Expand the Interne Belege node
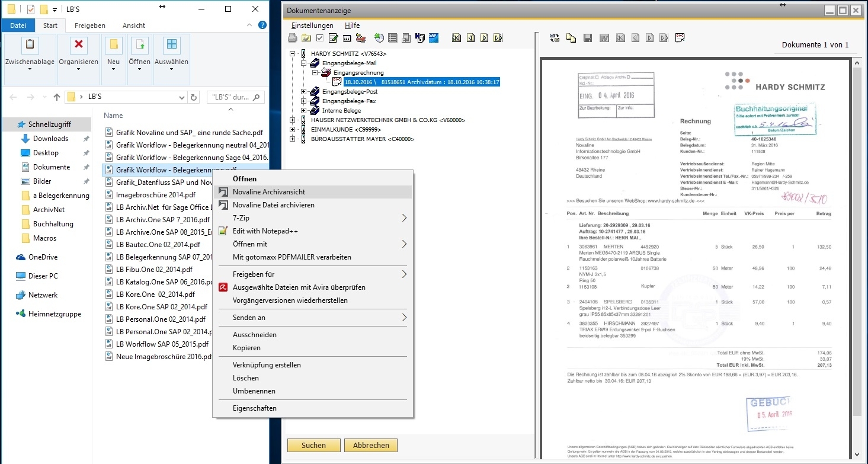 tap(304, 111)
